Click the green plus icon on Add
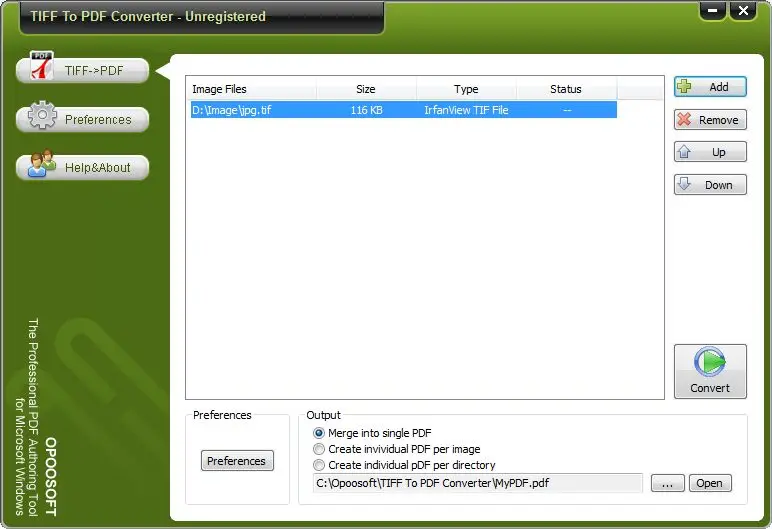Image resolution: width=772 pixels, height=529 pixels. 684,87
